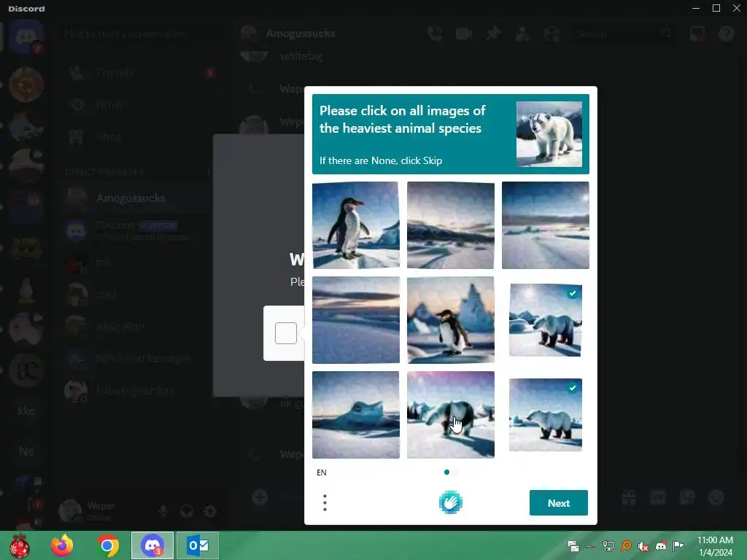Open pinned messages in the chat header
The width and height of the screenshot is (747, 560).
pyautogui.click(x=494, y=34)
